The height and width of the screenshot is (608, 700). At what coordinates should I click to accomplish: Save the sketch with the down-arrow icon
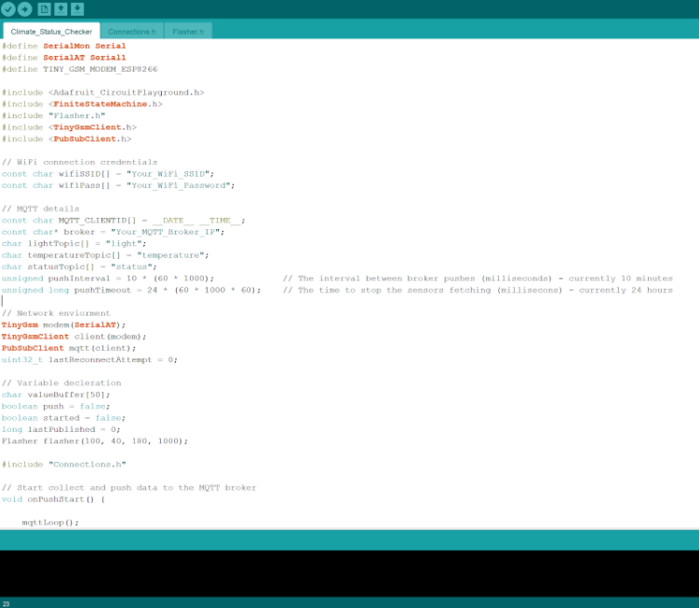point(77,9)
